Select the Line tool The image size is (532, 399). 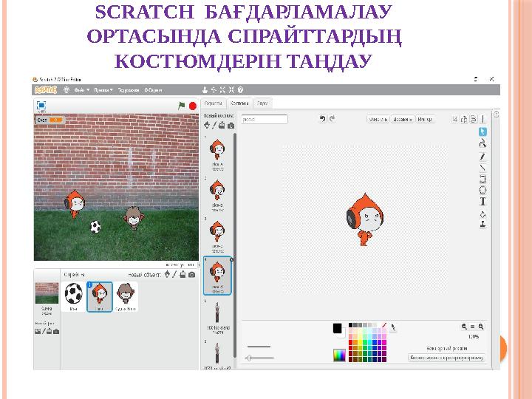[482, 168]
